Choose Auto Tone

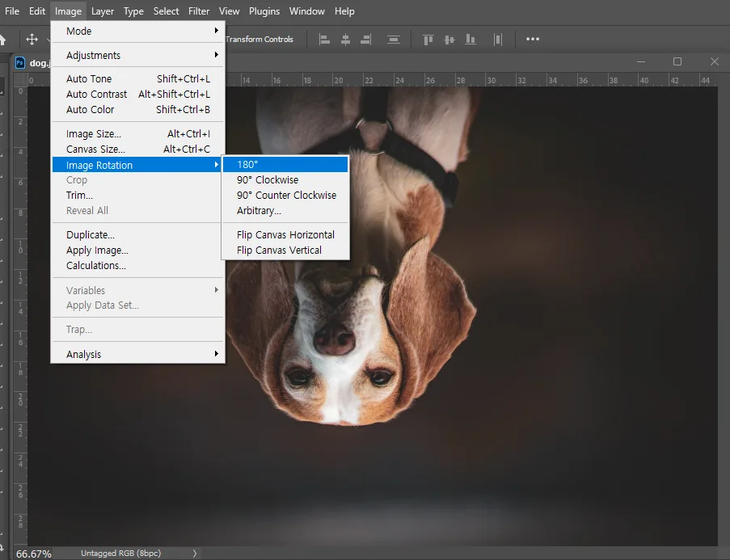point(138,78)
